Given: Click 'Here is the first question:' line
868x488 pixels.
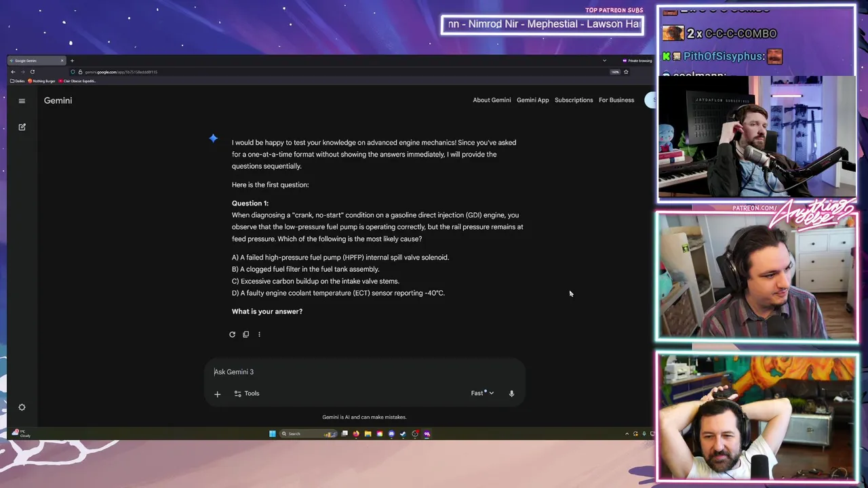Looking at the screenshot, I should coord(270,185).
